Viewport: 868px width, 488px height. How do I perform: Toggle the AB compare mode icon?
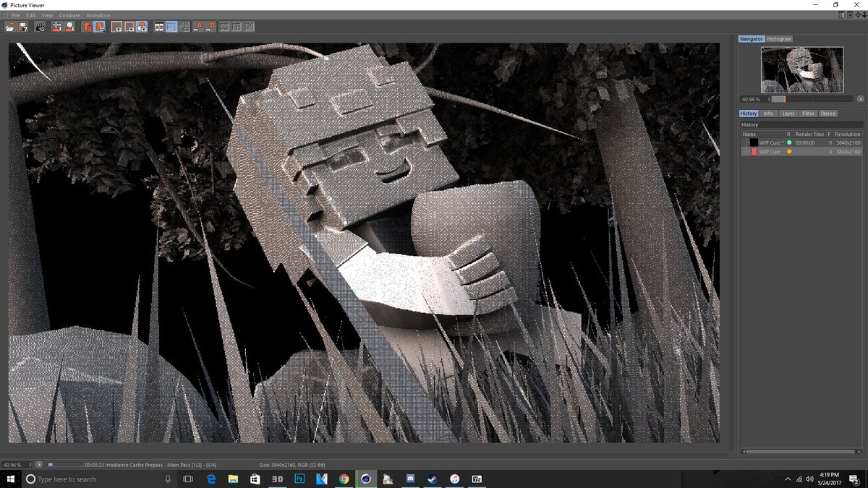tap(159, 27)
